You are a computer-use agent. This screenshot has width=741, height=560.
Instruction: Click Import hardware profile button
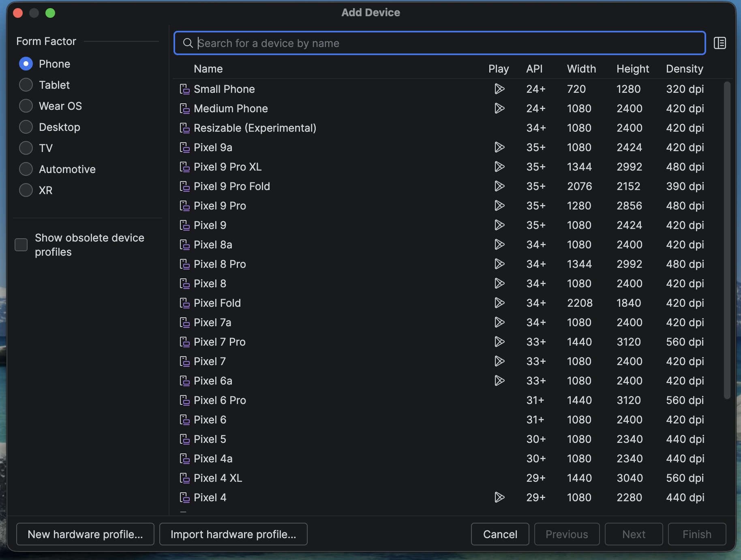tap(233, 534)
